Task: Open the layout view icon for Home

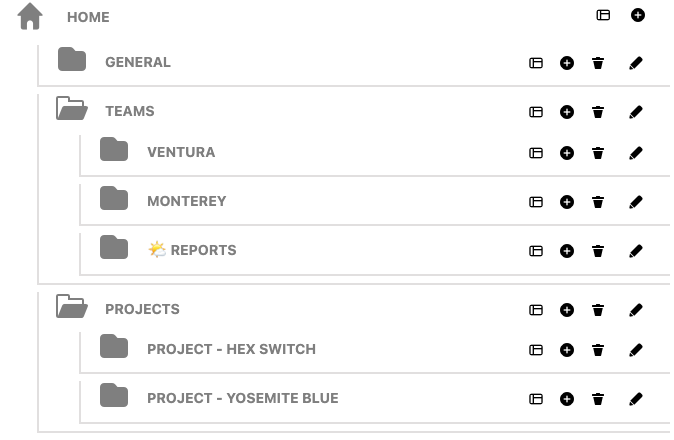Action: coord(603,15)
